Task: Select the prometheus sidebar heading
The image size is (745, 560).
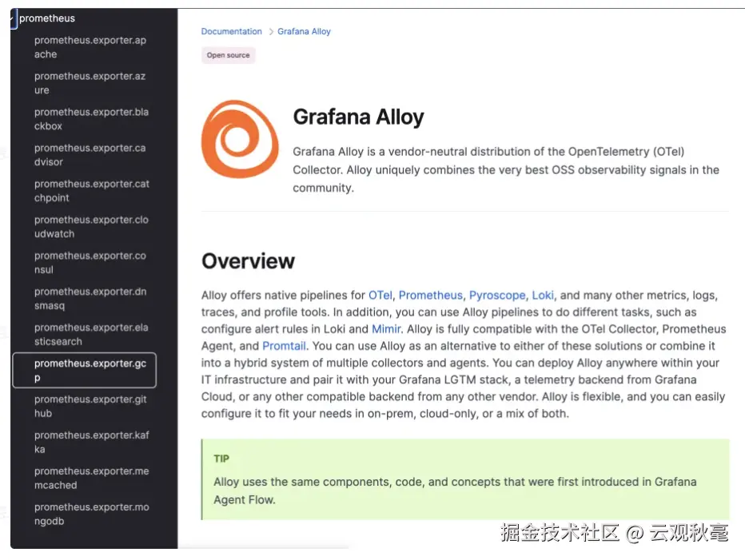Action: coord(47,18)
